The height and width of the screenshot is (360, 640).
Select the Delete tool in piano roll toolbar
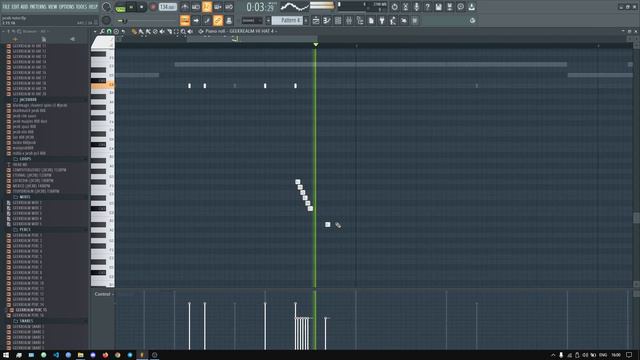click(155, 31)
